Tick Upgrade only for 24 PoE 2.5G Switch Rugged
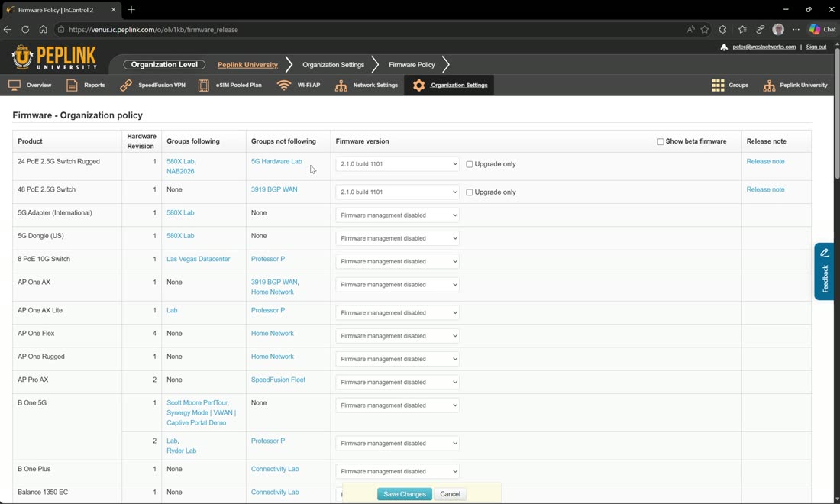The height and width of the screenshot is (504, 840). (470, 164)
